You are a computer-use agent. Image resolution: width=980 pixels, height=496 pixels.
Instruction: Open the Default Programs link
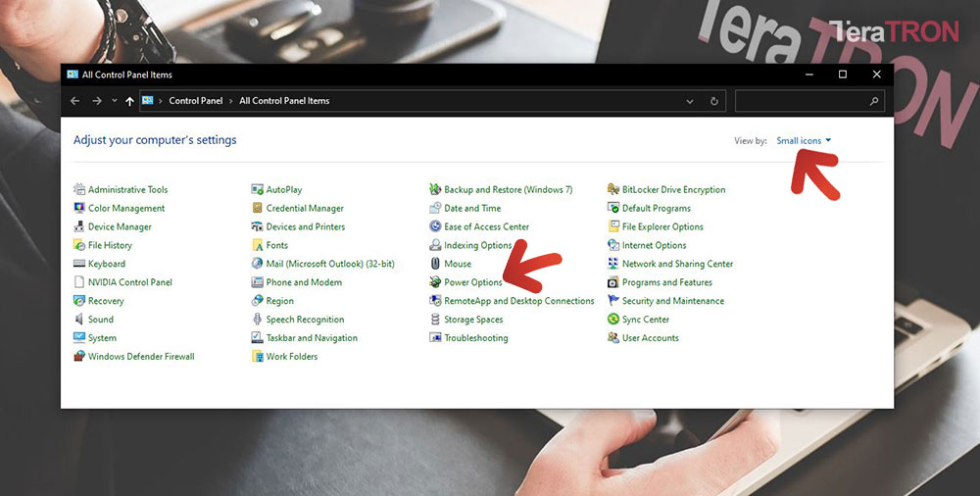(x=657, y=208)
